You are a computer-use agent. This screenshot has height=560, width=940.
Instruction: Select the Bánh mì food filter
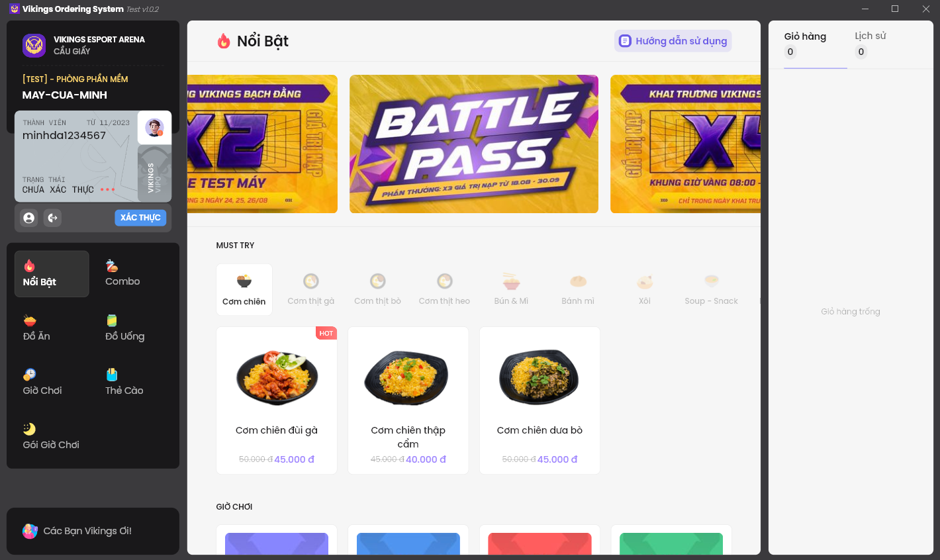(578, 289)
